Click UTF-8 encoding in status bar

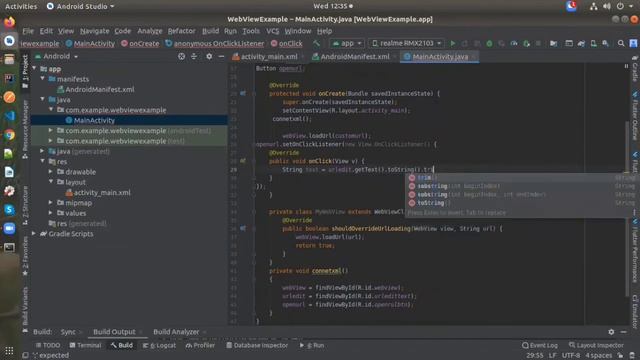click(x=571, y=356)
